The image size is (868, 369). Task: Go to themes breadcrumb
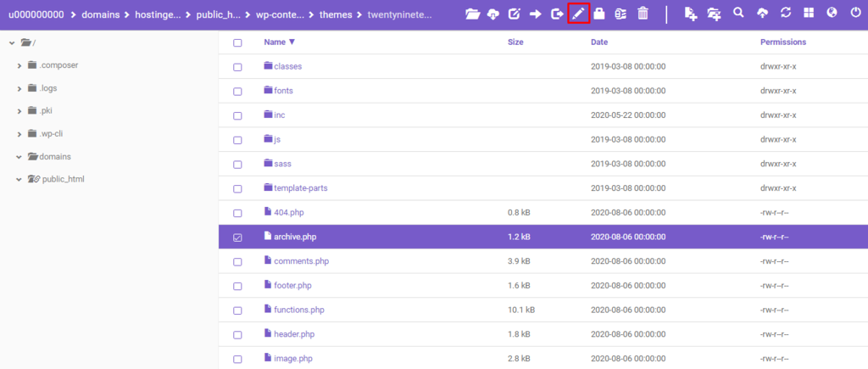click(x=336, y=14)
